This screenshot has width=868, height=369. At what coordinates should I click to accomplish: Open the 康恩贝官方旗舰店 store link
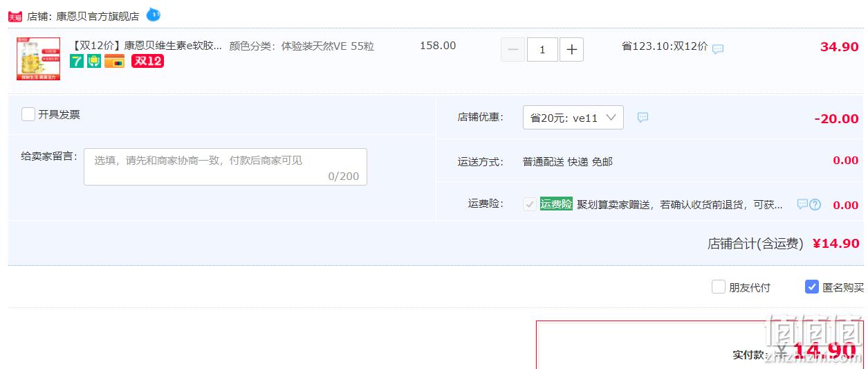(98, 16)
